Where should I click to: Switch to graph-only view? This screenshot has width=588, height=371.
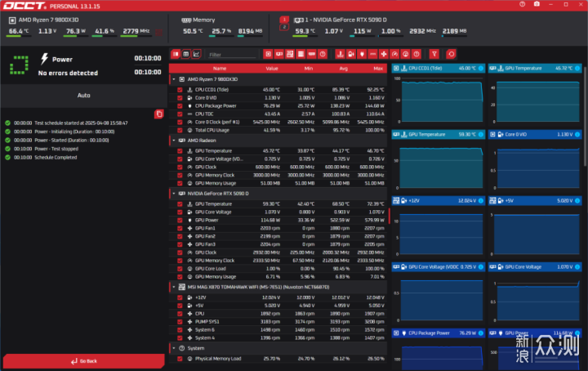pos(197,55)
